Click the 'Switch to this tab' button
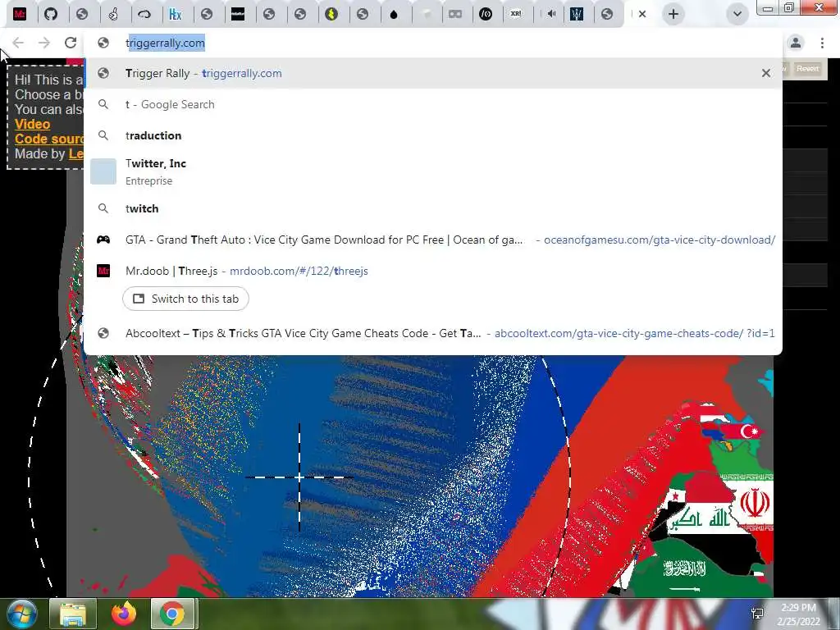 click(x=185, y=299)
